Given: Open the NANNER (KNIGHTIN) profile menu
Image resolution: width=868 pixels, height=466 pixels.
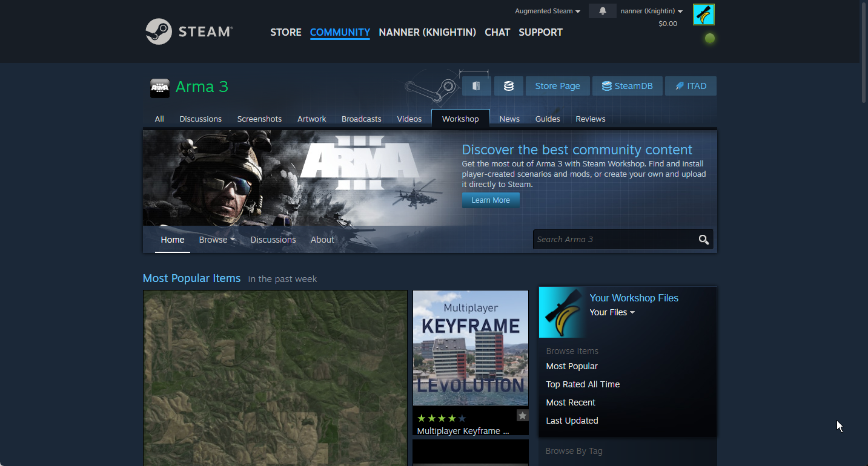Looking at the screenshot, I should pos(428,32).
